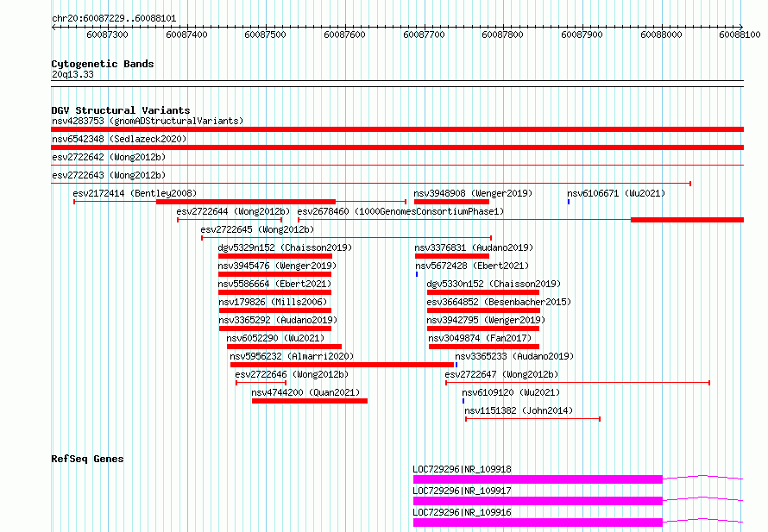Click the nsv5672428 (Ebert2021) label
Screen dimensions: 768x532
click(472, 266)
